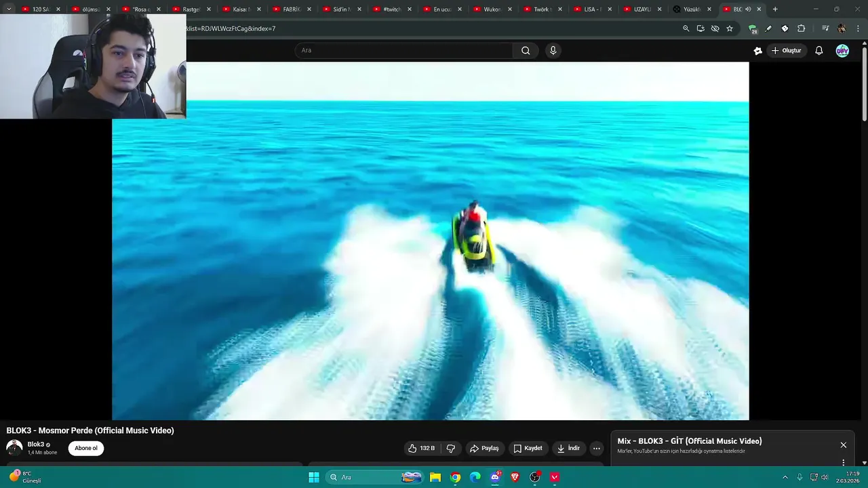Switch to the '#twitch' tab
This screenshot has width=868, height=488.
pyautogui.click(x=391, y=9)
